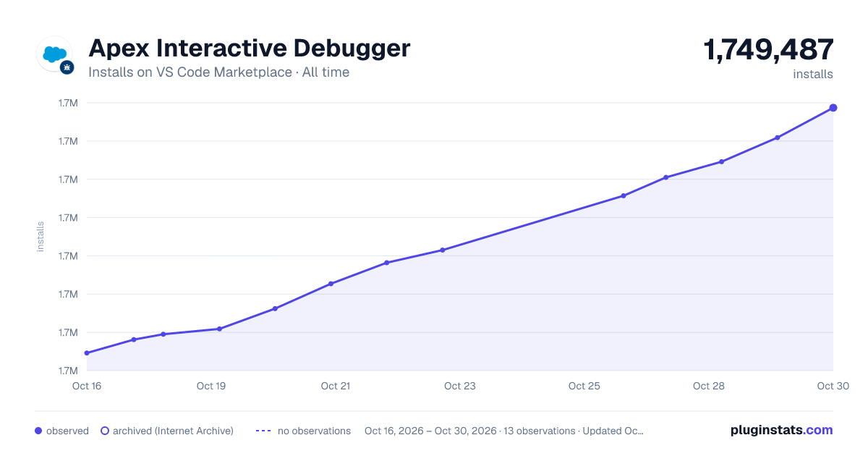Click the data point just before Oct 23
Screen dimensions: 868x456
pos(443,250)
